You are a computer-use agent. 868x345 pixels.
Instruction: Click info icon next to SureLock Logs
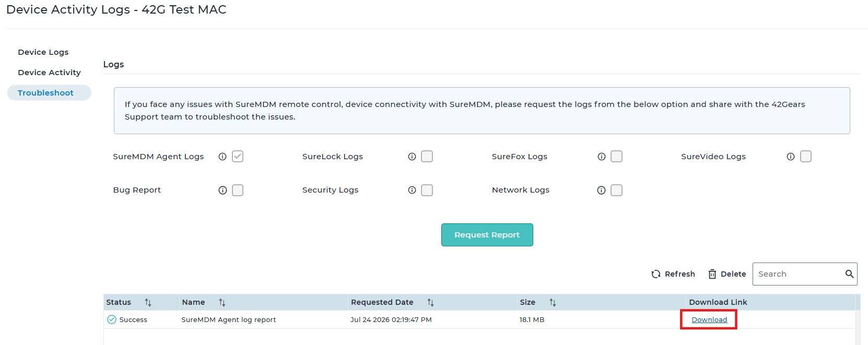tap(412, 157)
